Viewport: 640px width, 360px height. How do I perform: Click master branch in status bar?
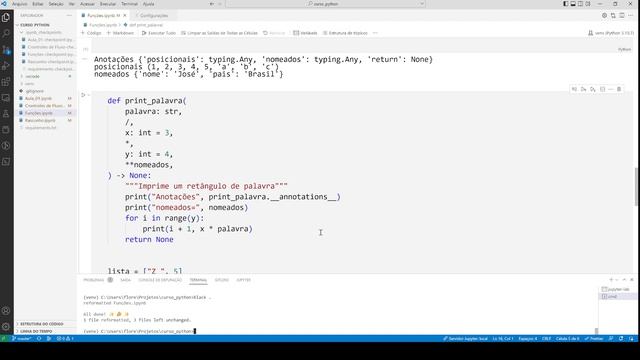(22, 339)
